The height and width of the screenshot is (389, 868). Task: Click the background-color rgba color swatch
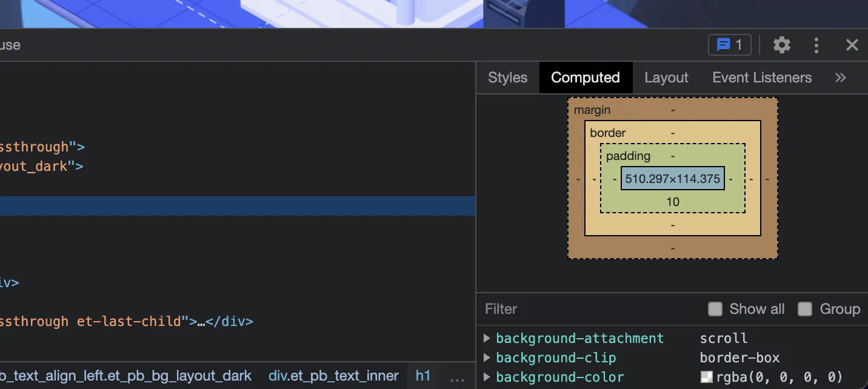(707, 377)
